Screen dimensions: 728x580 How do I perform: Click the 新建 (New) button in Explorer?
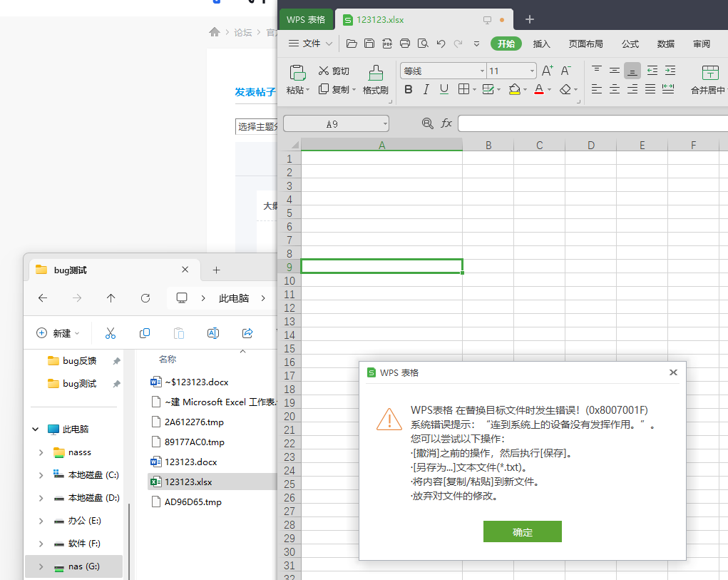pyautogui.click(x=58, y=333)
